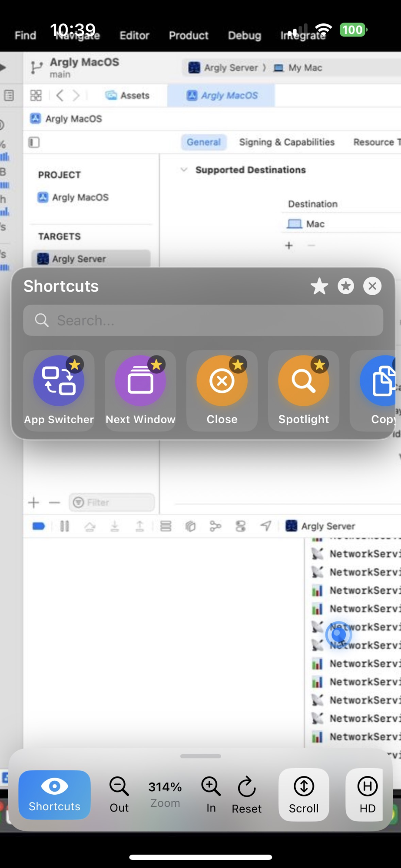Screen dimensions: 401x868
Task: Open the Navigate menu
Action: (x=78, y=36)
